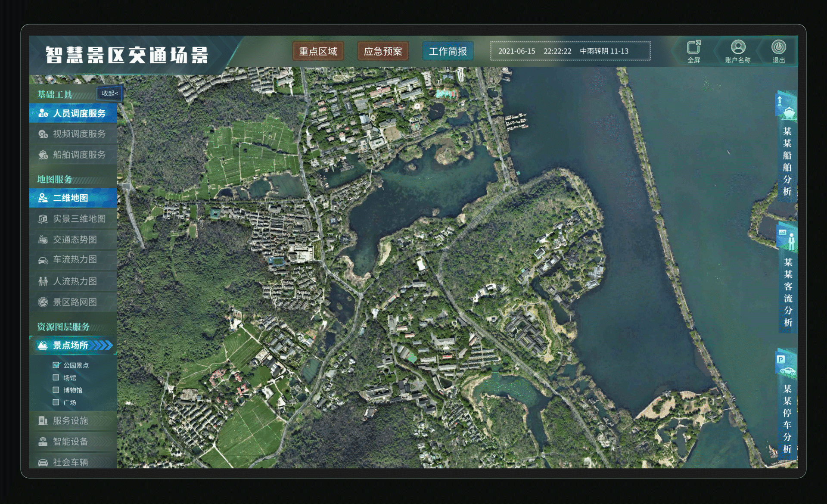Click the 视频调度服务 icon
The width and height of the screenshot is (827, 504).
click(43, 134)
